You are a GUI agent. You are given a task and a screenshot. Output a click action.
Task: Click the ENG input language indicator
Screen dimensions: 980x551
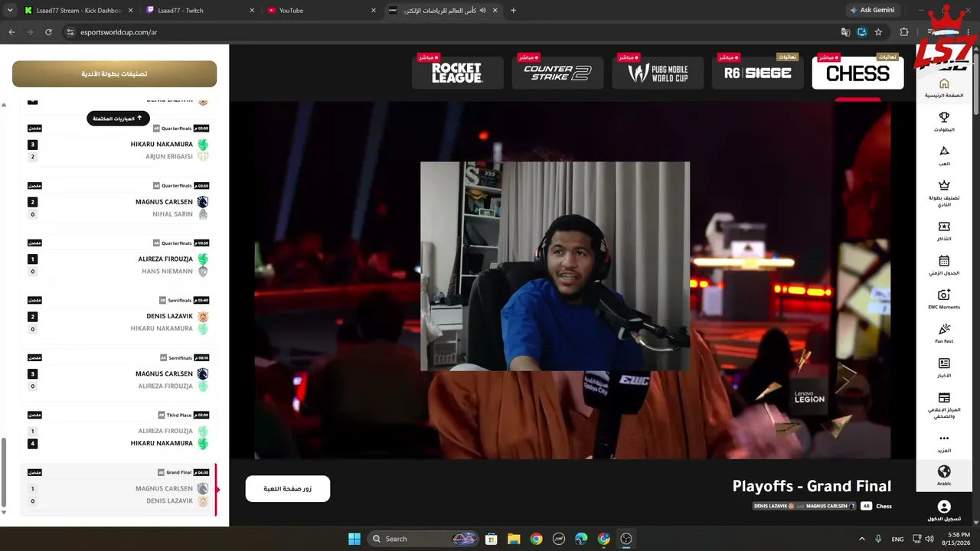tap(897, 539)
